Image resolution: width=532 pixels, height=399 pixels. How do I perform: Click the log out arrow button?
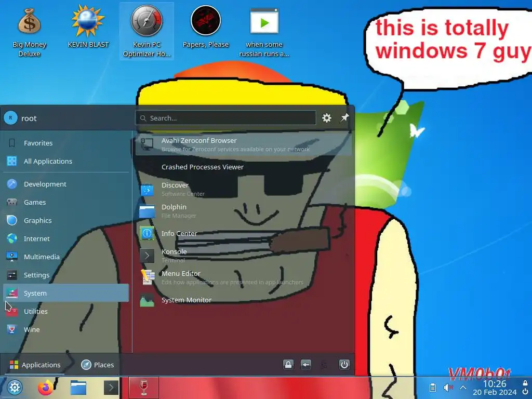[305, 365]
